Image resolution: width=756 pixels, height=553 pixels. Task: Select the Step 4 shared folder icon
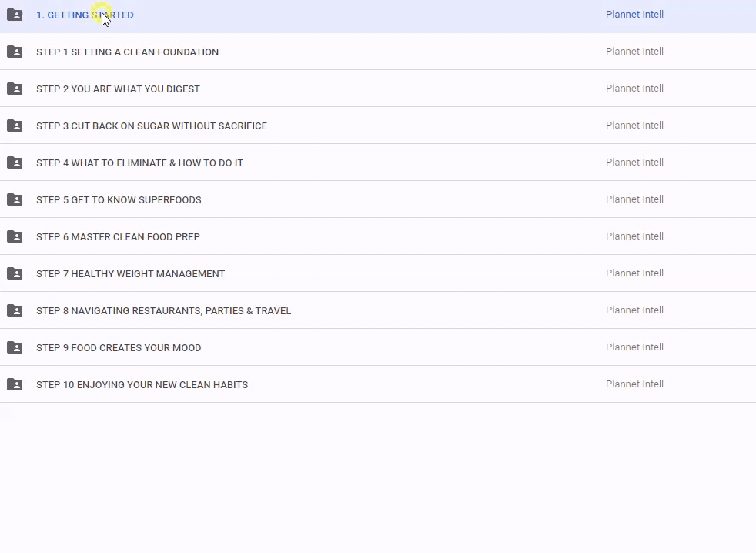(15, 163)
